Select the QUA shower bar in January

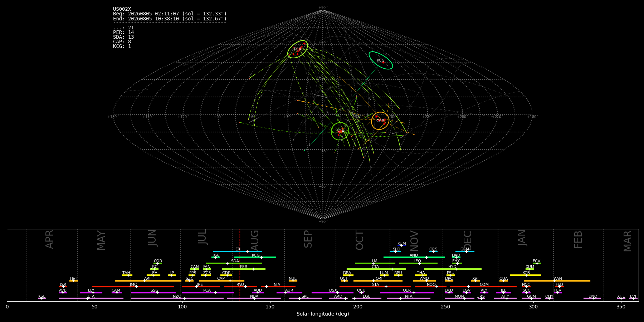tap(503, 281)
